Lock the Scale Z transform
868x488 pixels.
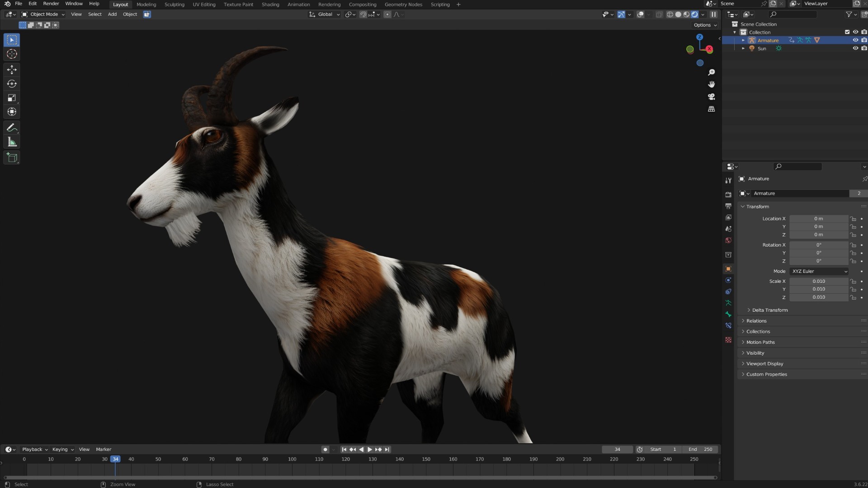tap(853, 297)
